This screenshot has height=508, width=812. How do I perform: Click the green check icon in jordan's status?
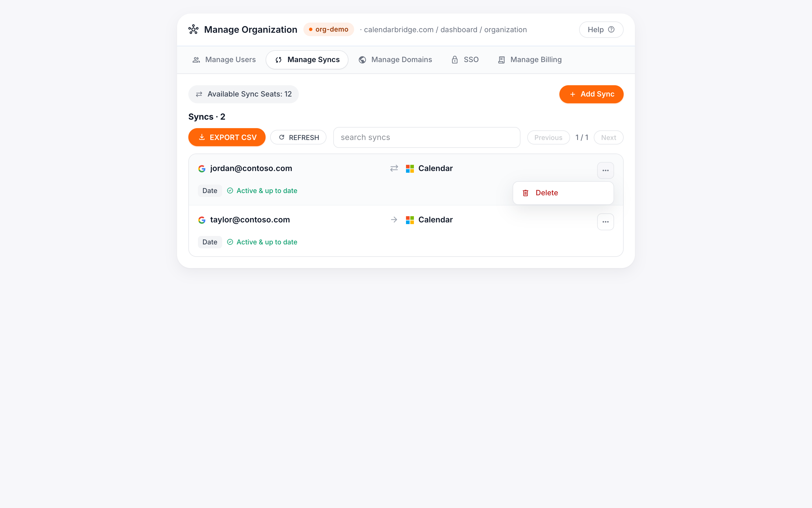pos(230,190)
